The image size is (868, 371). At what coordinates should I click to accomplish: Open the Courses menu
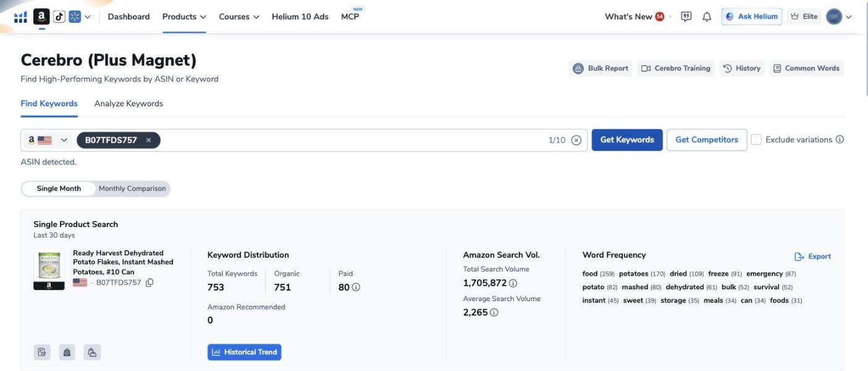(239, 17)
